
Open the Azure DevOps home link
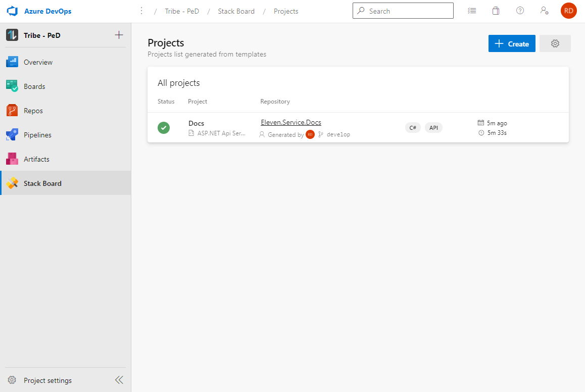[x=48, y=11]
